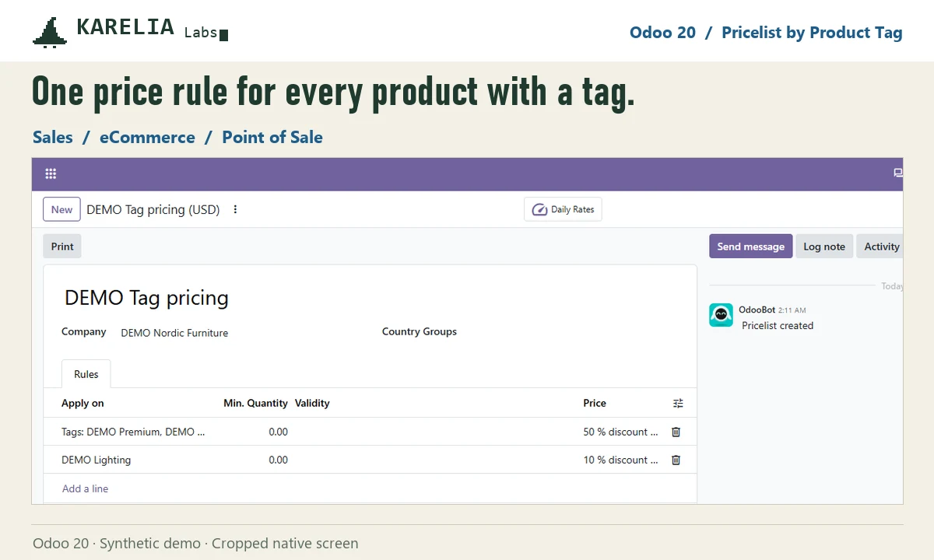Sort by Price column header
Image resolution: width=934 pixels, height=560 pixels.
pyautogui.click(x=595, y=403)
